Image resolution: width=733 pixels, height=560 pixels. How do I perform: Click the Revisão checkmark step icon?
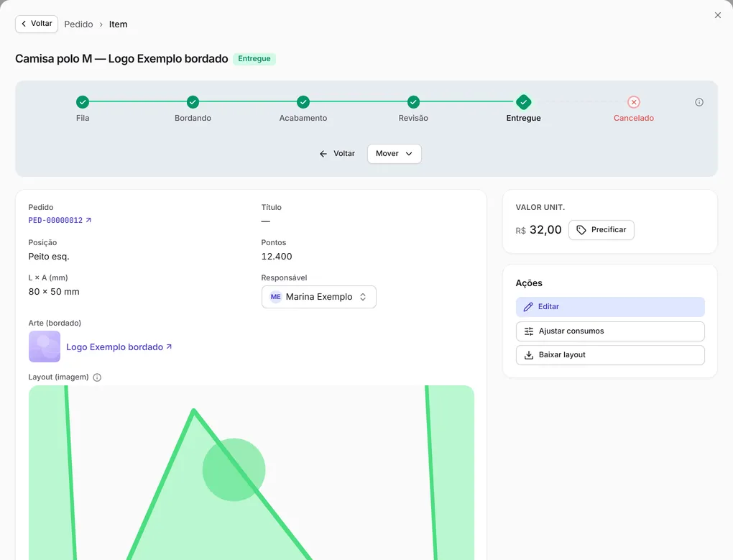pyautogui.click(x=413, y=101)
